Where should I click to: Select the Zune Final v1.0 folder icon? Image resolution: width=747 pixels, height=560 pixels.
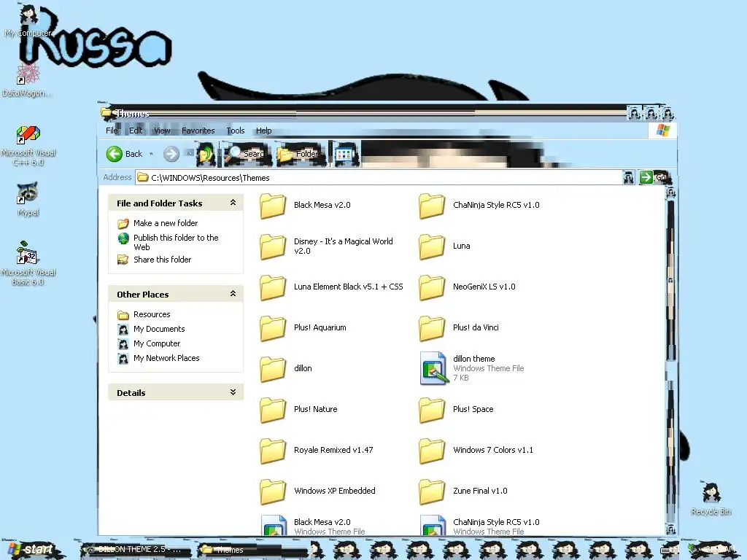pos(432,491)
